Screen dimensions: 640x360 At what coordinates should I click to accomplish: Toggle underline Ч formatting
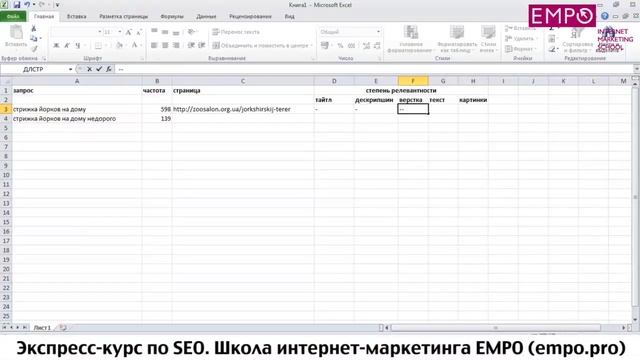[x=78, y=45]
